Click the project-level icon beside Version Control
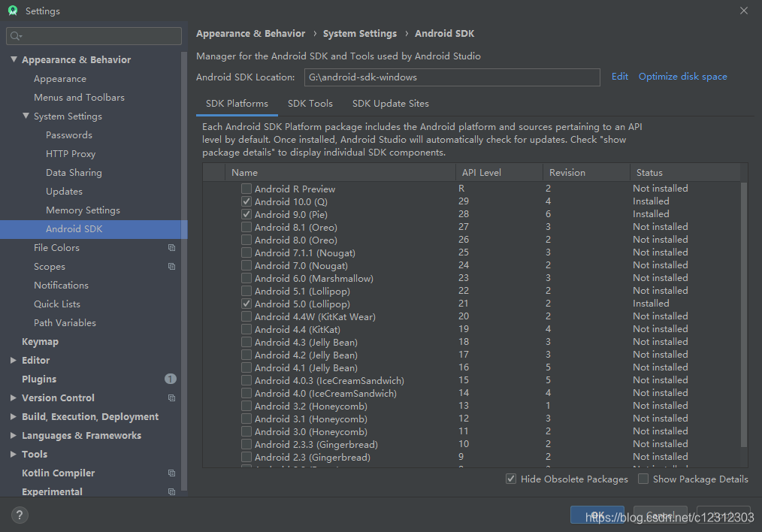The height and width of the screenshot is (532, 762). click(171, 398)
